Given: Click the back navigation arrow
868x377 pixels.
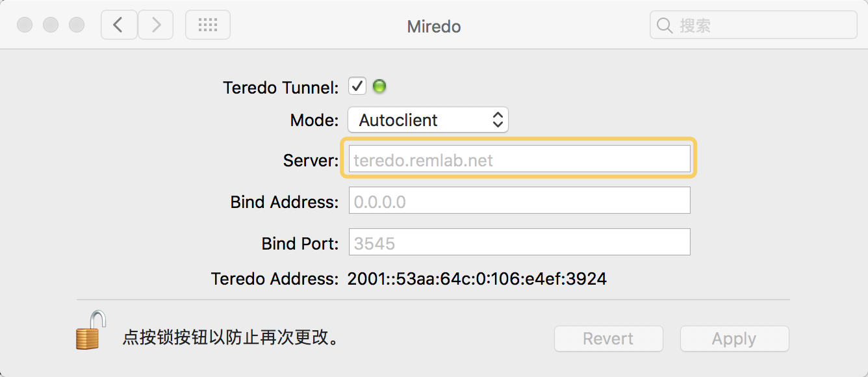Looking at the screenshot, I should pyautogui.click(x=119, y=25).
